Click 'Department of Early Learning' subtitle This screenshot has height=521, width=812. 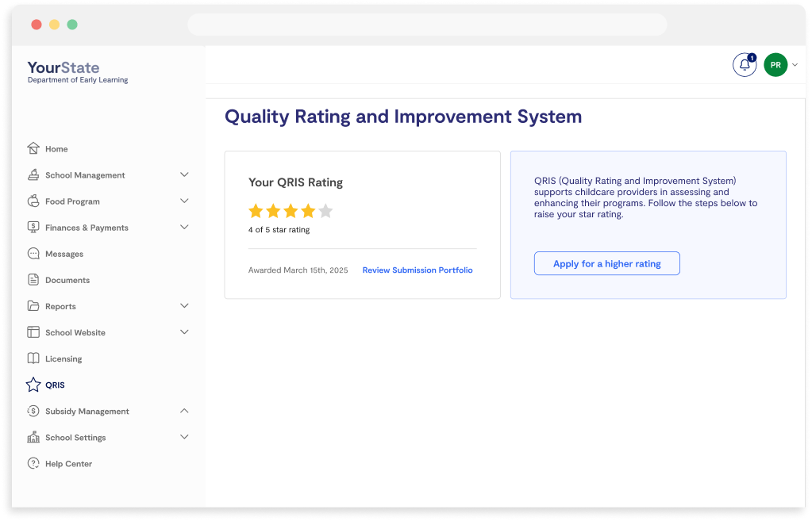point(78,79)
